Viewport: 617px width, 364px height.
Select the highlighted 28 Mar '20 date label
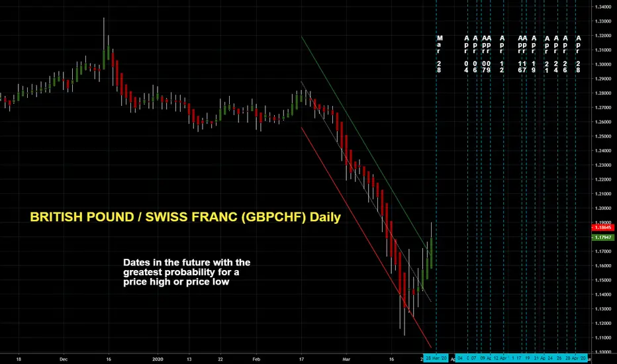point(436,358)
